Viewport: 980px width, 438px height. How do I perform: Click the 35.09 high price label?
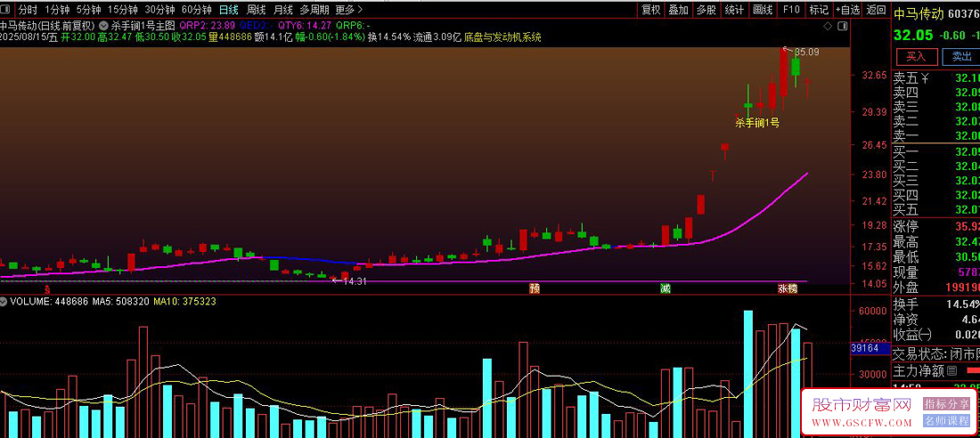[x=809, y=52]
